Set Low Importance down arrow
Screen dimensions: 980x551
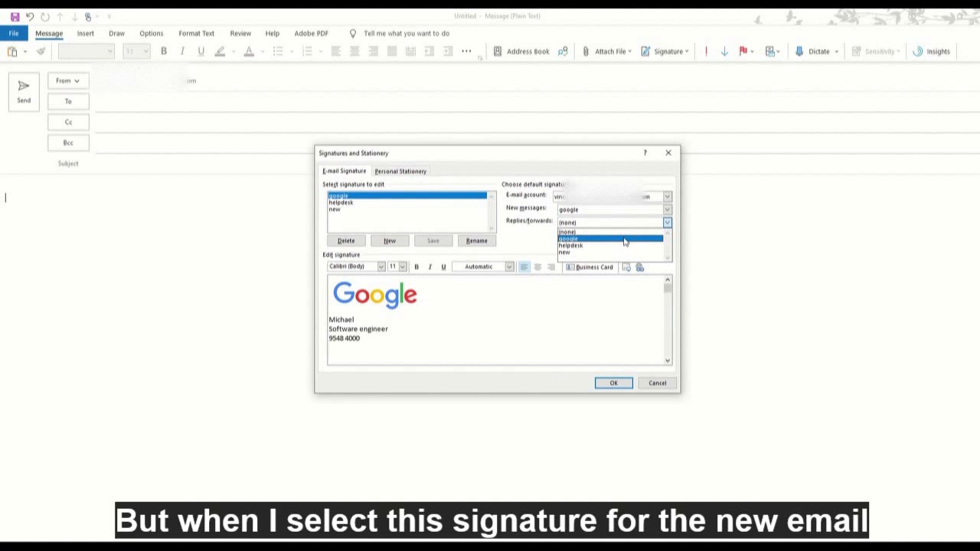pos(724,51)
